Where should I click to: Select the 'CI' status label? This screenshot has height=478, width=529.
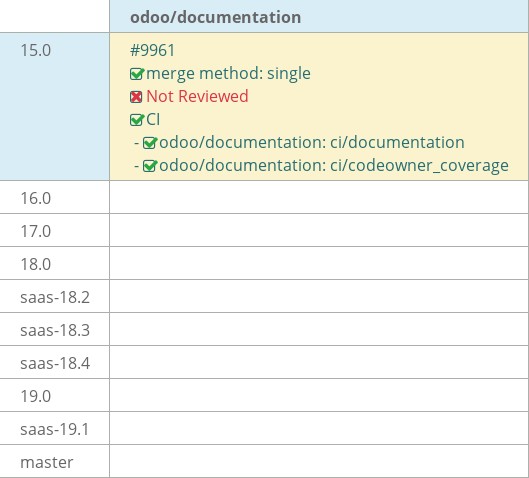coord(153,119)
